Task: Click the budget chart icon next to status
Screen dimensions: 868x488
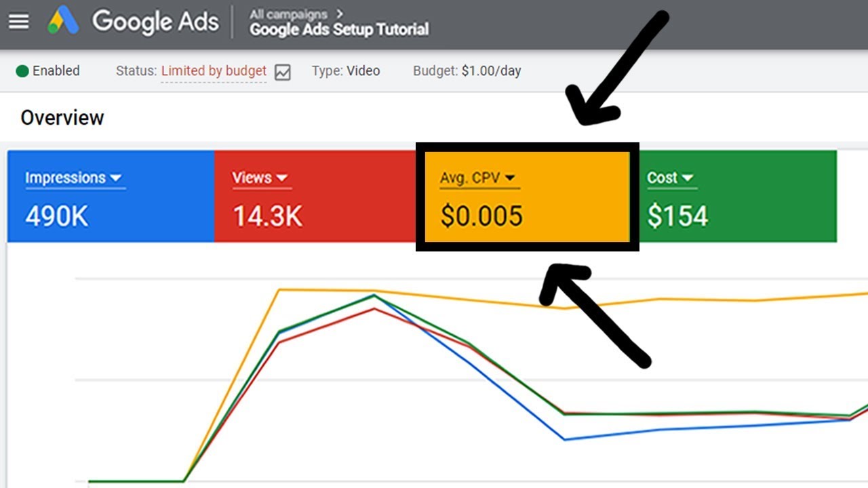Action: pos(283,72)
